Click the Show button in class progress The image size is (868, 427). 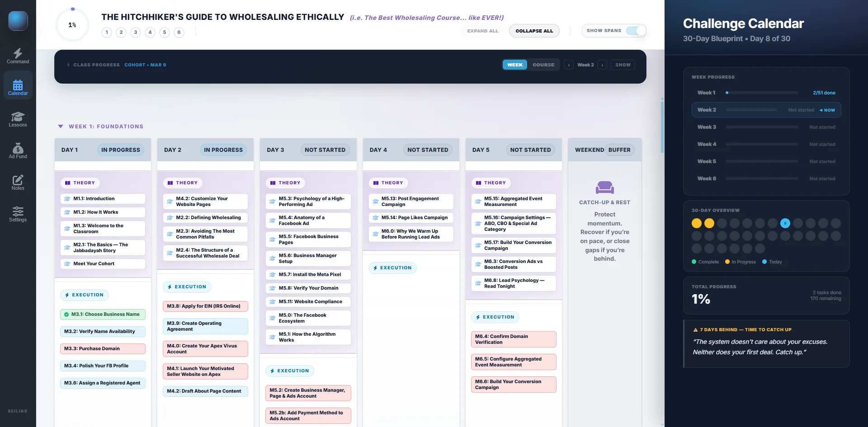click(623, 65)
